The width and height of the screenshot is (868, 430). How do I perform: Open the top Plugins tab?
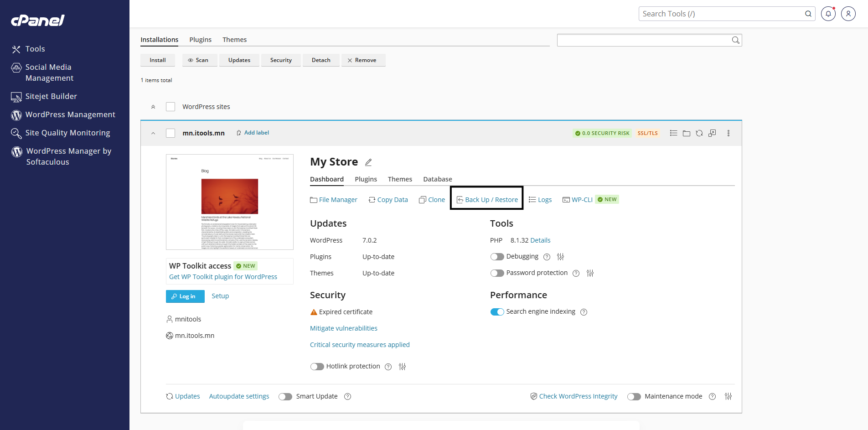[201, 40]
